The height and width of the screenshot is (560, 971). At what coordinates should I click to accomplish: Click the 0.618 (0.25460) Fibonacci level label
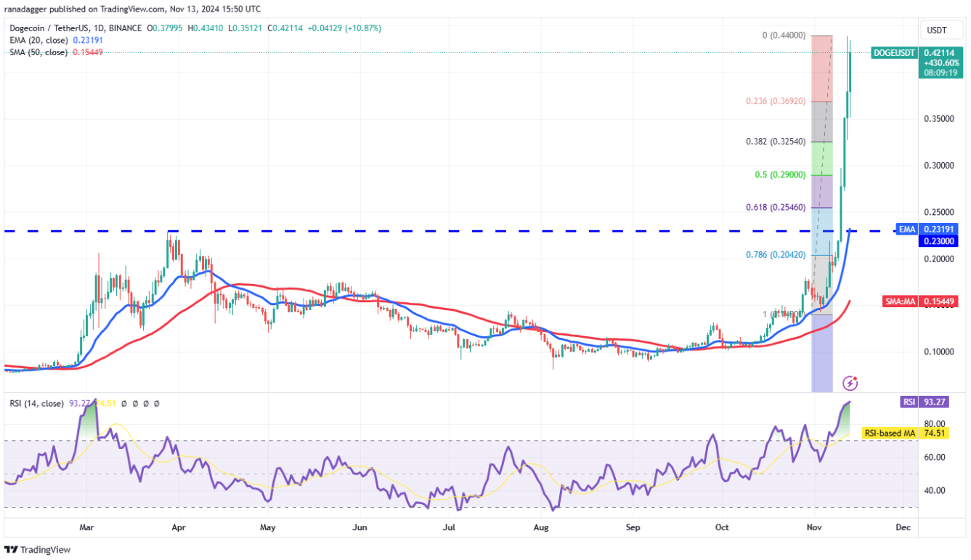pyautogui.click(x=774, y=208)
